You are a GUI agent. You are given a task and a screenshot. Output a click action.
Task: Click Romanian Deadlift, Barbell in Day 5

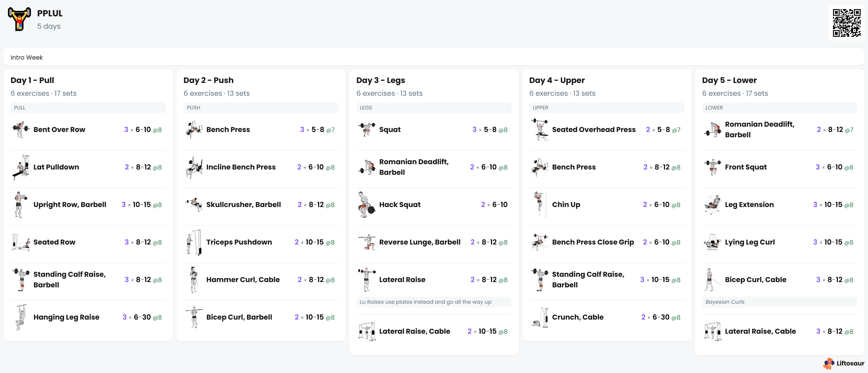tap(759, 130)
